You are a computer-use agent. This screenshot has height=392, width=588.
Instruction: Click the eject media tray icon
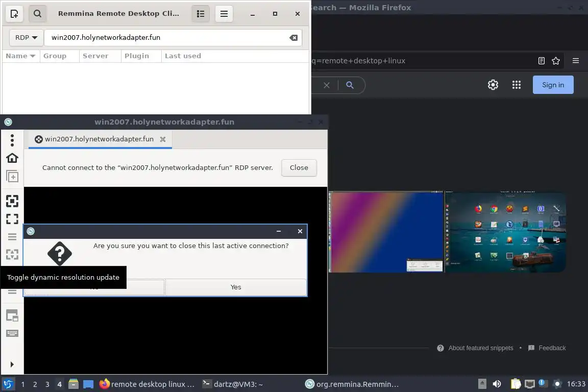[482, 384]
